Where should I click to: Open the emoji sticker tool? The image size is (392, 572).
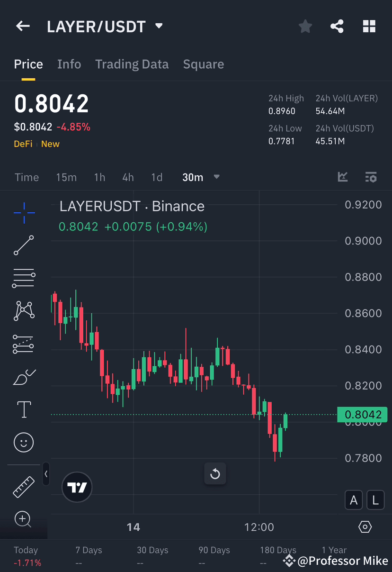[x=23, y=442]
